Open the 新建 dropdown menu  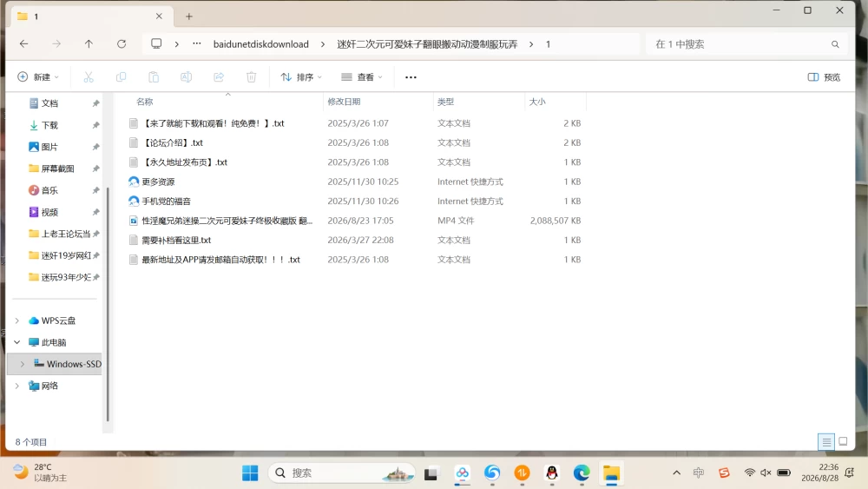coord(38,77)
